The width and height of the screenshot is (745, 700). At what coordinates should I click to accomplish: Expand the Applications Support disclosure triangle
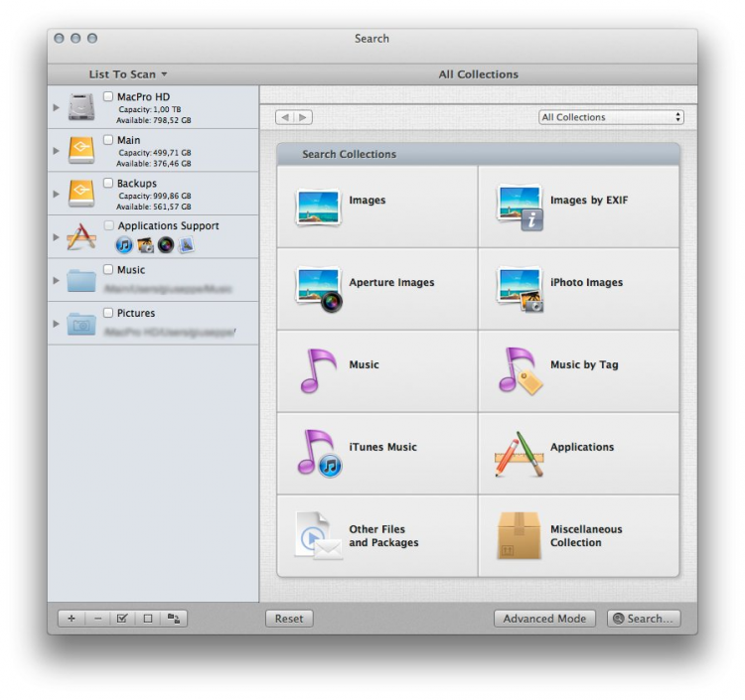point(56,236)
